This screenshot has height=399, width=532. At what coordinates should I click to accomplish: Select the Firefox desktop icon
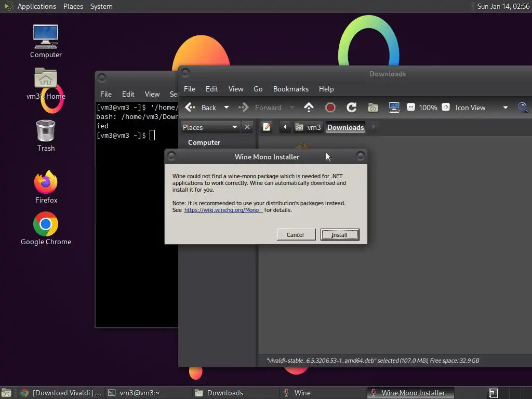[x=46, y=187]
